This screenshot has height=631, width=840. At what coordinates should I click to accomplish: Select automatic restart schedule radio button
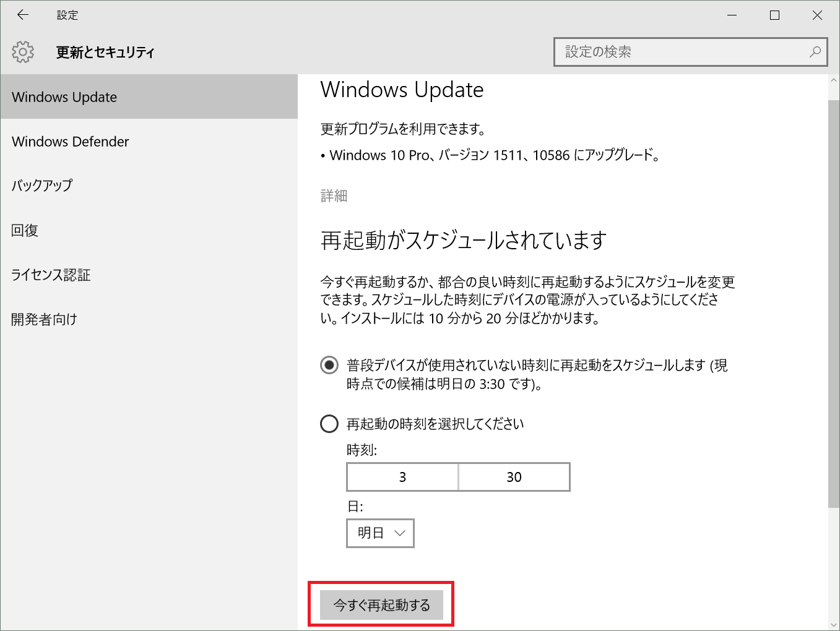(329, 365)
